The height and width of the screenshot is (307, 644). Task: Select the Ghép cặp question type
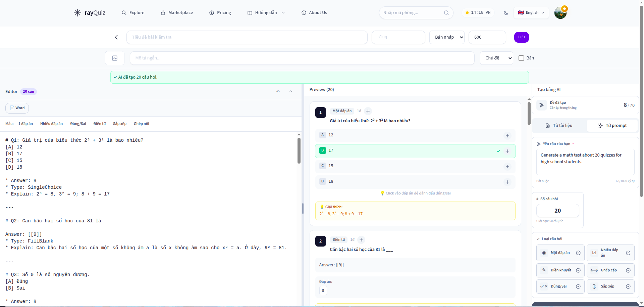pos(610,270)
